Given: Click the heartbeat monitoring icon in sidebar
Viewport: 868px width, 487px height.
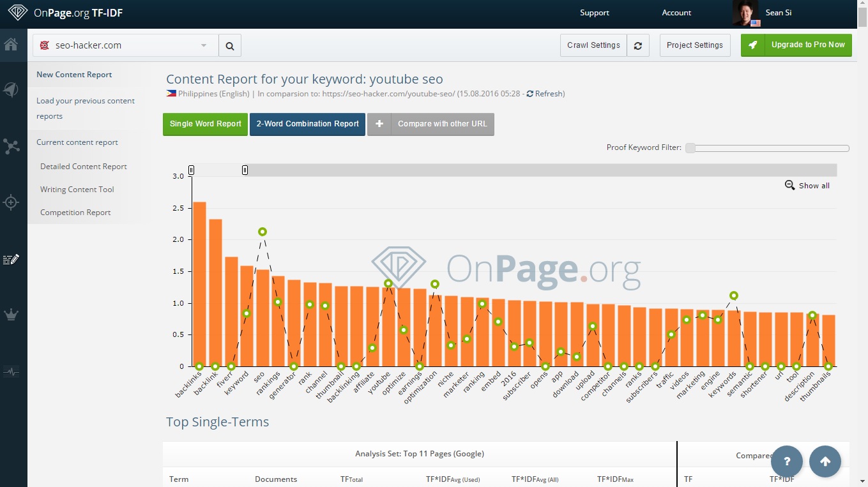Looking at the screenshot, I should [x=11, y=371].
